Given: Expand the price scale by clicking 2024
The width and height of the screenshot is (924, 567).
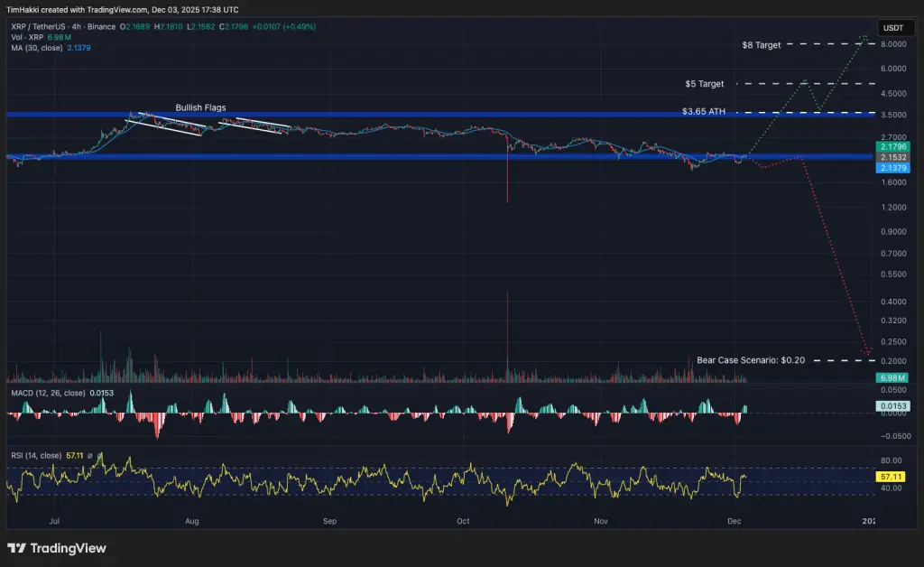Looking at the screenshot, I should click(x=869, y=521).
